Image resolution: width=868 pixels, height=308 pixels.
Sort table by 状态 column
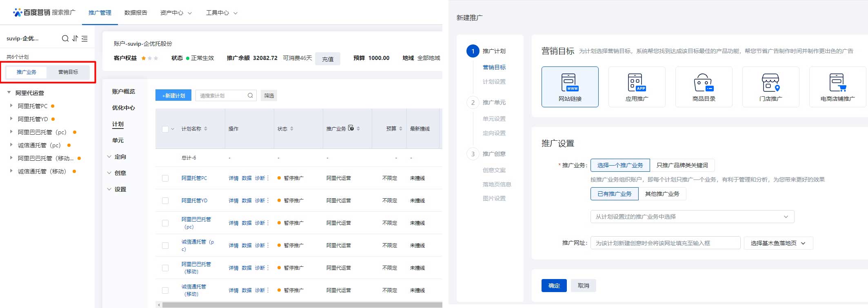[x=292, y=129]
